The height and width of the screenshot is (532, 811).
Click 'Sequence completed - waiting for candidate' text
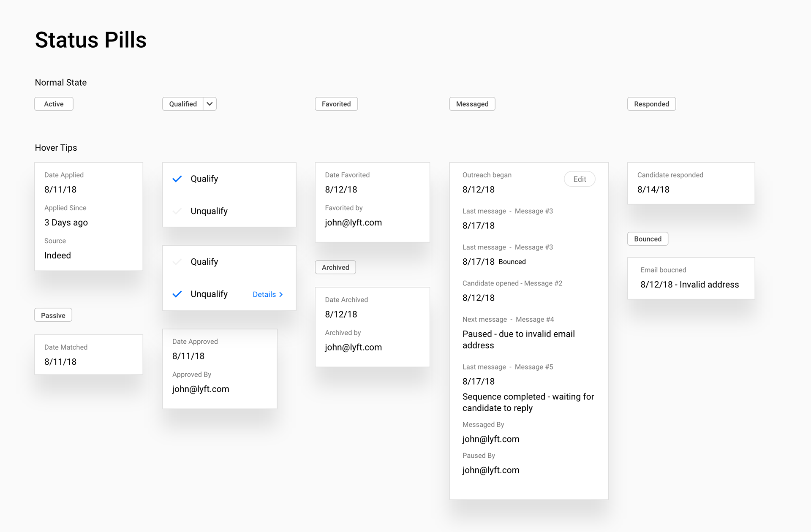click(528, 402)
